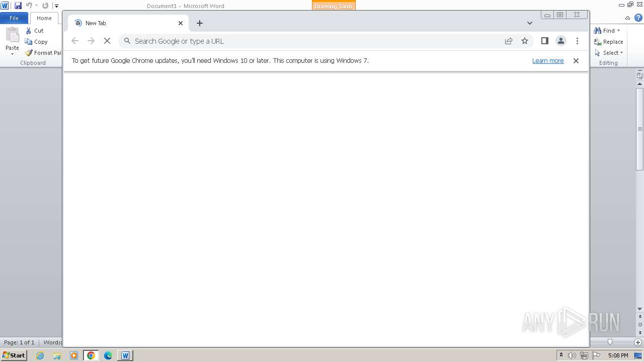Open the Select dropdown in Editing
Viewport: 644px width, 362px height.
click(609, 53)
